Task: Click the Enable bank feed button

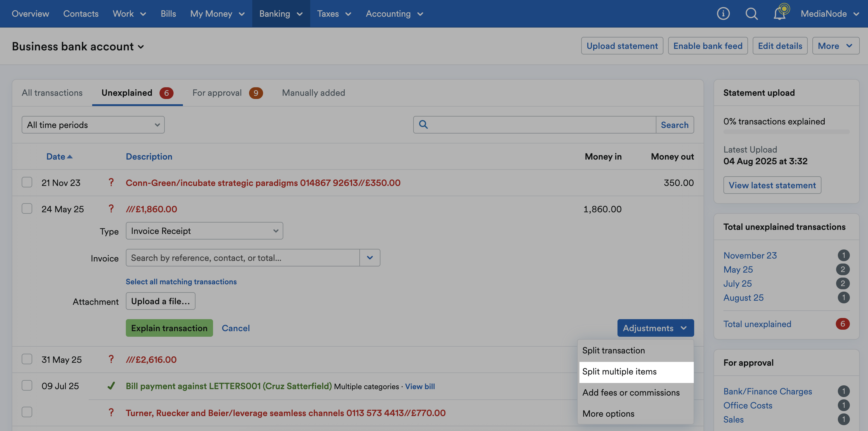Action: pos(708,45)
